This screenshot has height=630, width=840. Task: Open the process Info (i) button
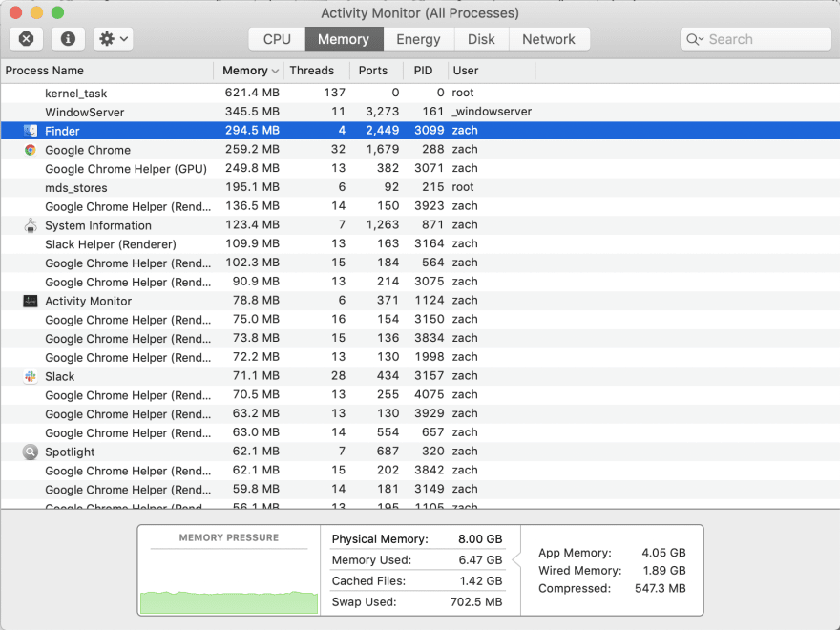[68, 39]
